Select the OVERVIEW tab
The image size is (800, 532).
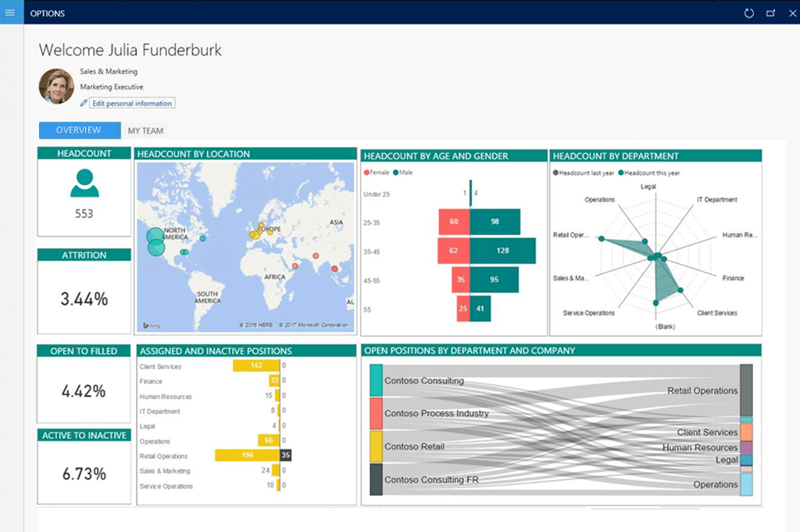79,130
